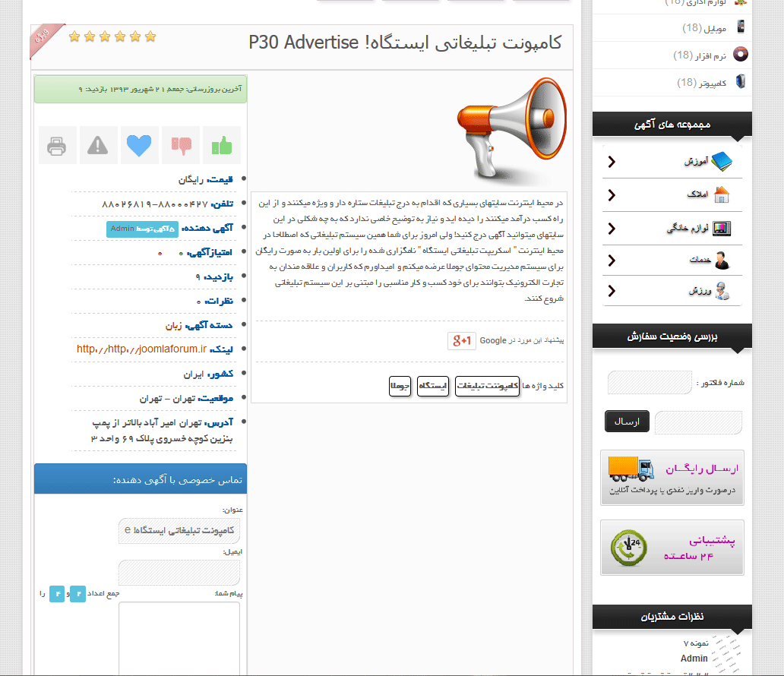
Task: Click the آدرس address text
Action: pos(162,431)
